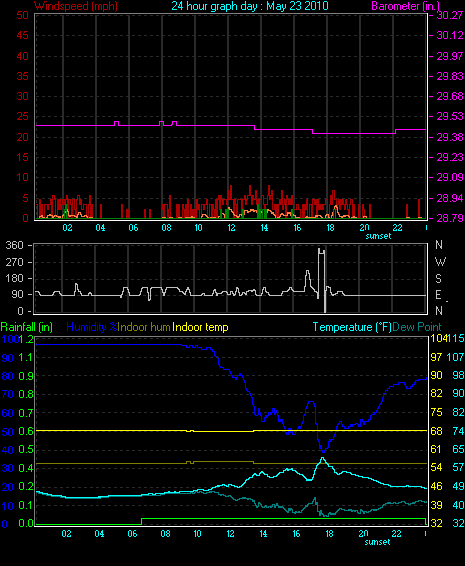Click the 30.27 barometer scale value
The width and height of the screenshot is (465, 566).
[449, 15]
